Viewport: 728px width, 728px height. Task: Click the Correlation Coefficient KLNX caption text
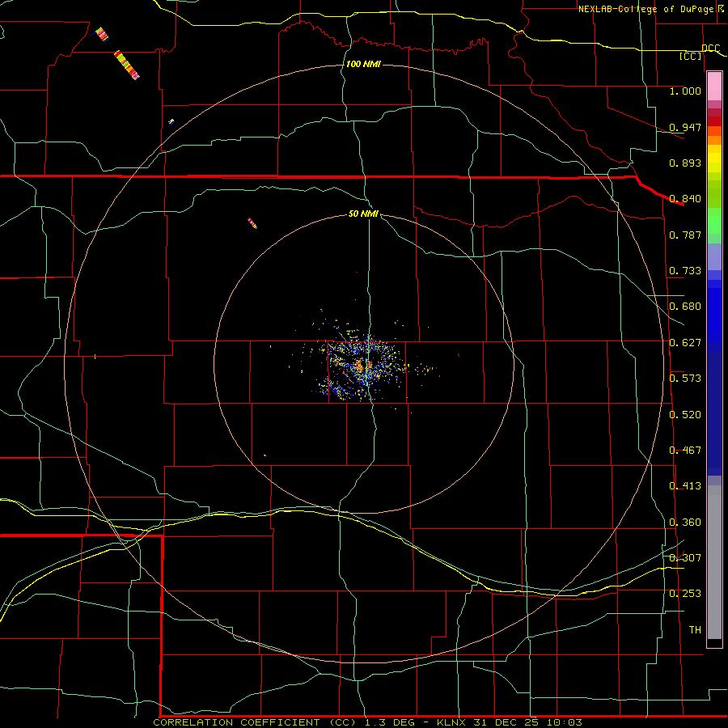click(368, 722)
